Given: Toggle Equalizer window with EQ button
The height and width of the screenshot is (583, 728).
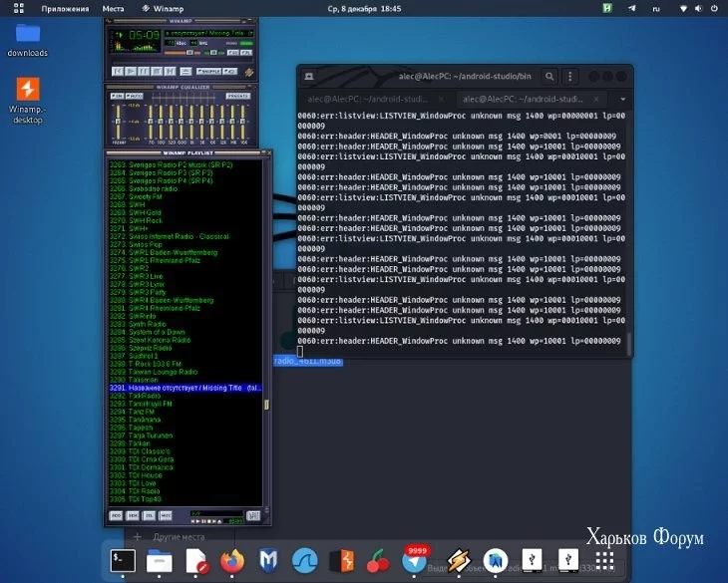Looking at the screenshot, I should [x=233, y=53].
